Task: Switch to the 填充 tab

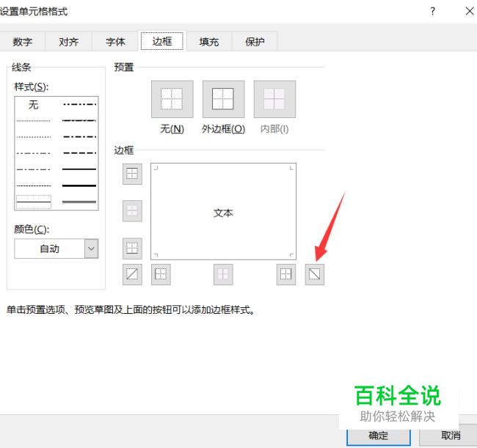Action: click(209, 41)
